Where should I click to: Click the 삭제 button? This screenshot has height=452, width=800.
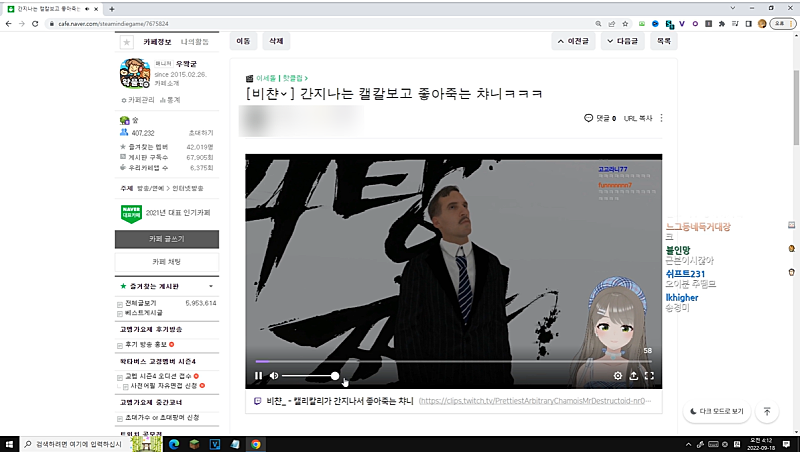[276, 41]
